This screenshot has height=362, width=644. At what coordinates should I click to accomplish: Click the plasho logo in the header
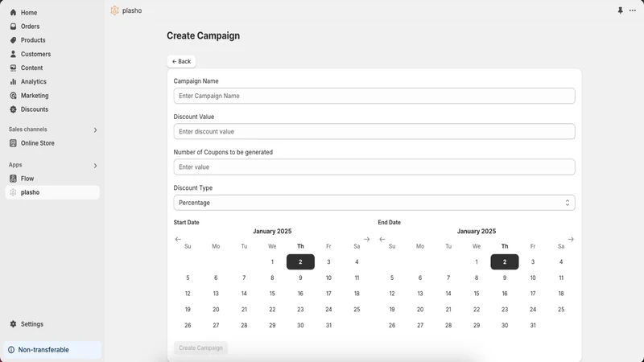[114, 10]
